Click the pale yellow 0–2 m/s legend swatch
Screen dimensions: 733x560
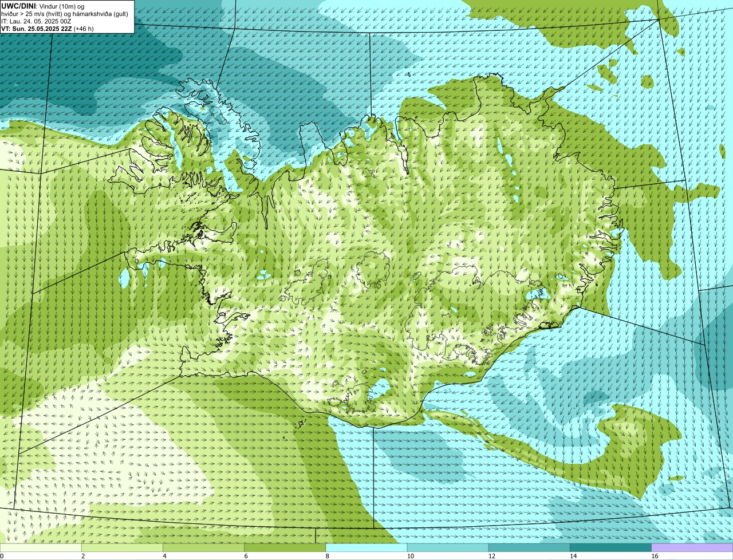(x=41, y=548)
